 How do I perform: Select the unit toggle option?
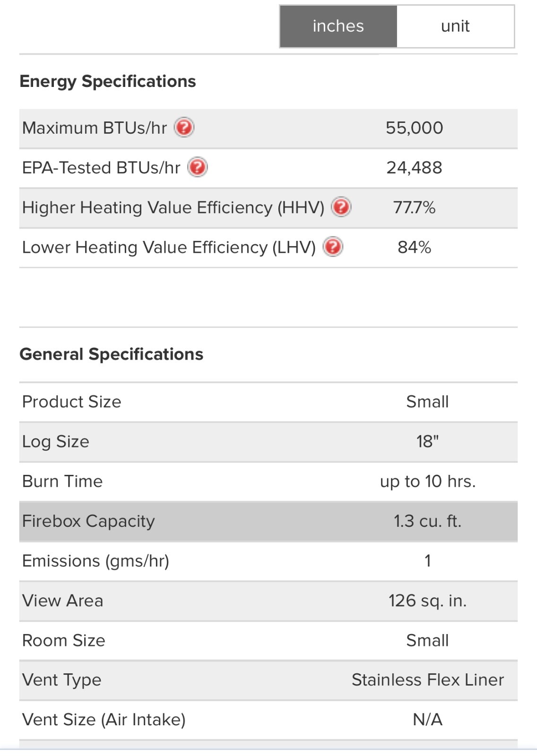coord(455,26)
